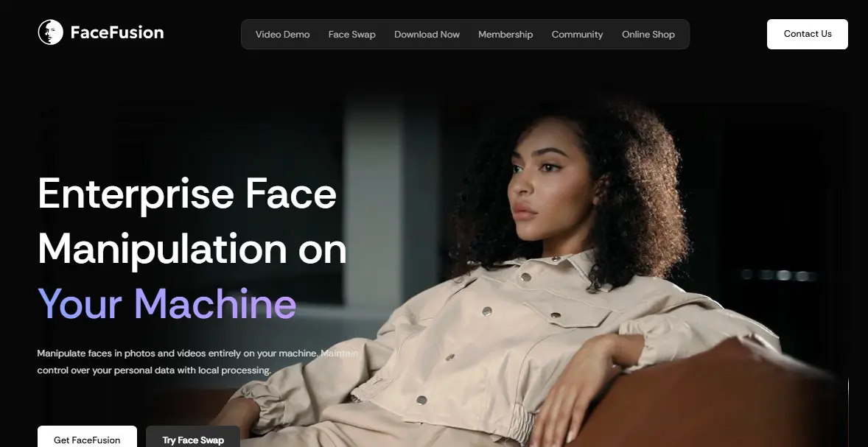Screen dimensions: 868x447
Task: Open the Membership page
Action: tap(505, 35)
